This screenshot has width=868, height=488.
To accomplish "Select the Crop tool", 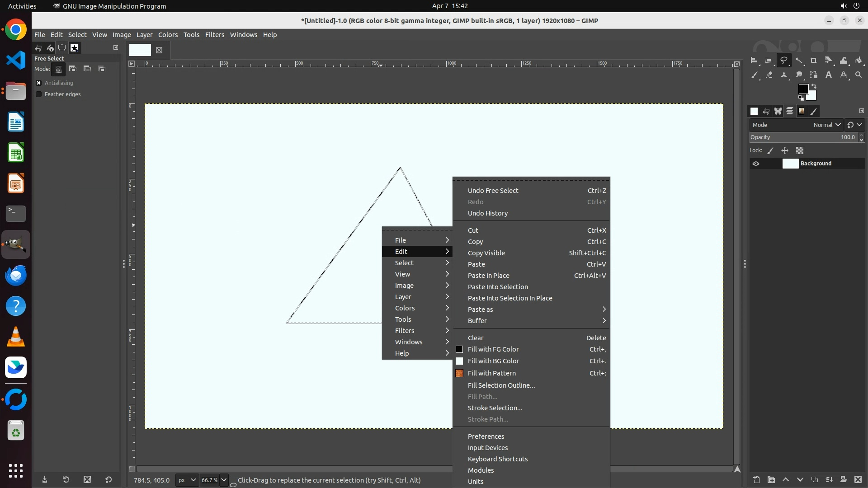I will pos(814,61).
